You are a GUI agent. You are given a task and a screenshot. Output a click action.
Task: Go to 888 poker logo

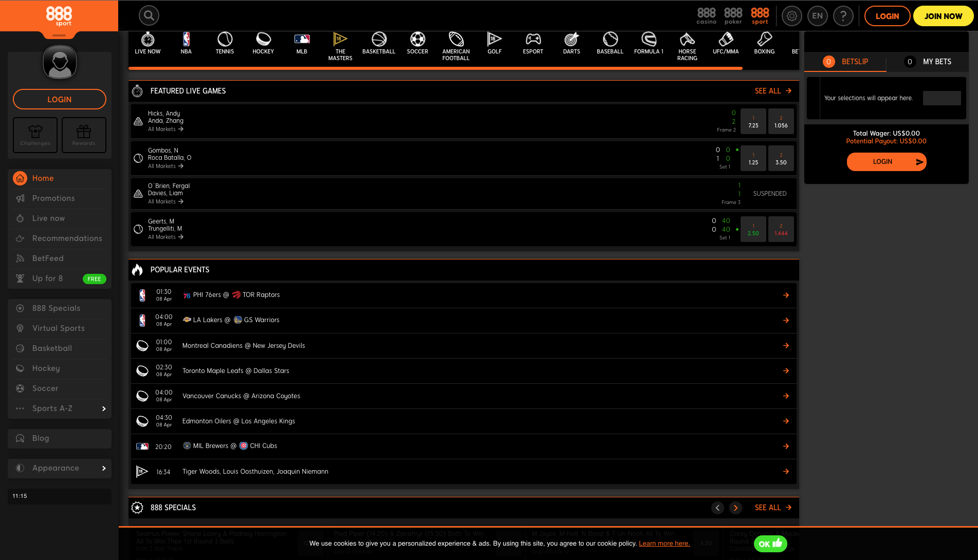733,16
